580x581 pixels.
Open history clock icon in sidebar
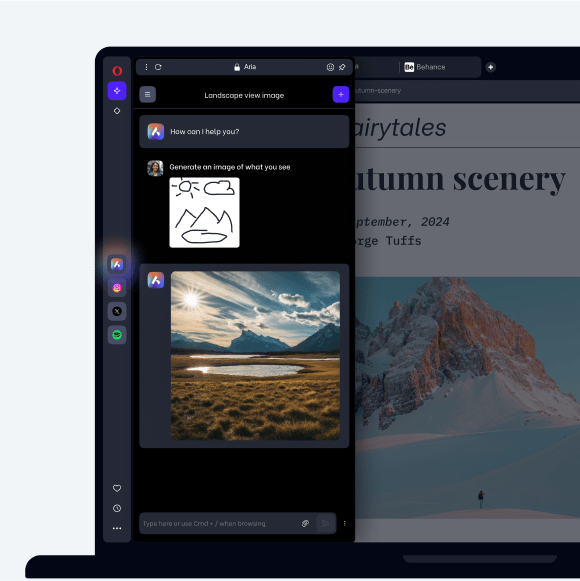[117, 508]
